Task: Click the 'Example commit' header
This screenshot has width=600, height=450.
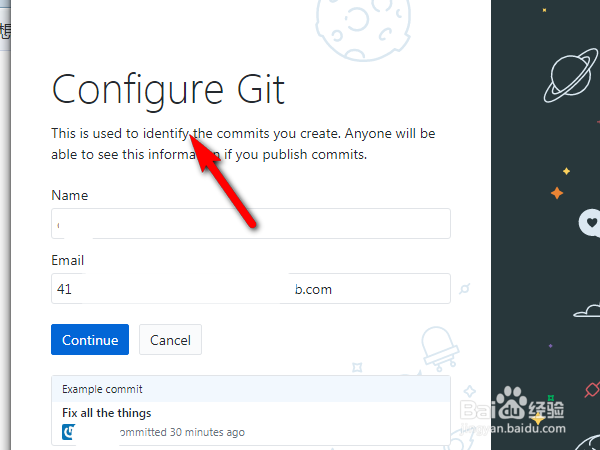Action: pyautogui.click(x=102, y=389)
